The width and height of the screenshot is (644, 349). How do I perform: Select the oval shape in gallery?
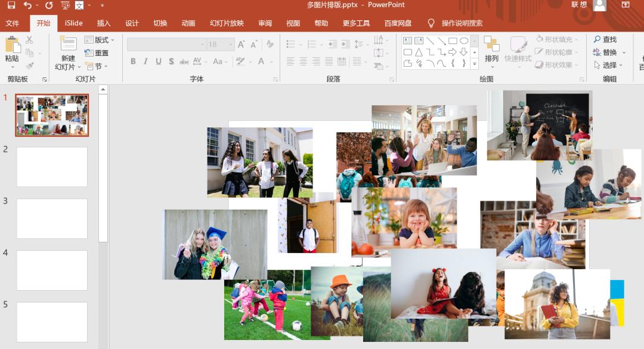464,40
